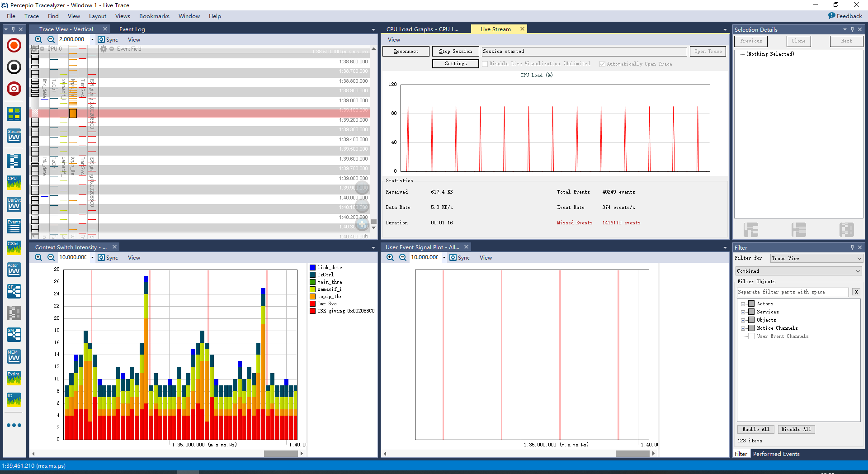Open the UsrEvt user event view
Viewport: 868px width, 474px height.
14,204
